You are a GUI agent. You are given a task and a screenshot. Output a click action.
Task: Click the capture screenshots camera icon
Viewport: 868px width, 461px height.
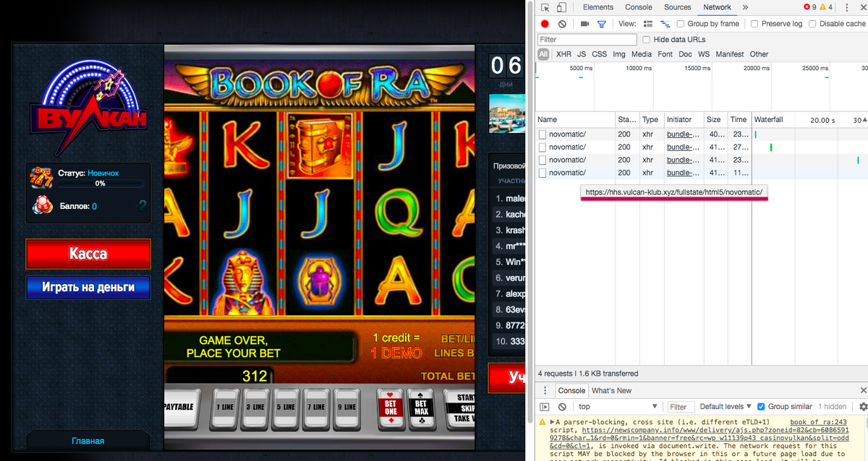[x=584, y=24]
